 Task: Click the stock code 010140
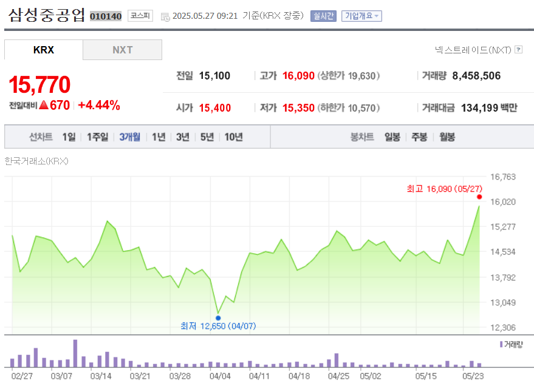(x=106, y=16)
